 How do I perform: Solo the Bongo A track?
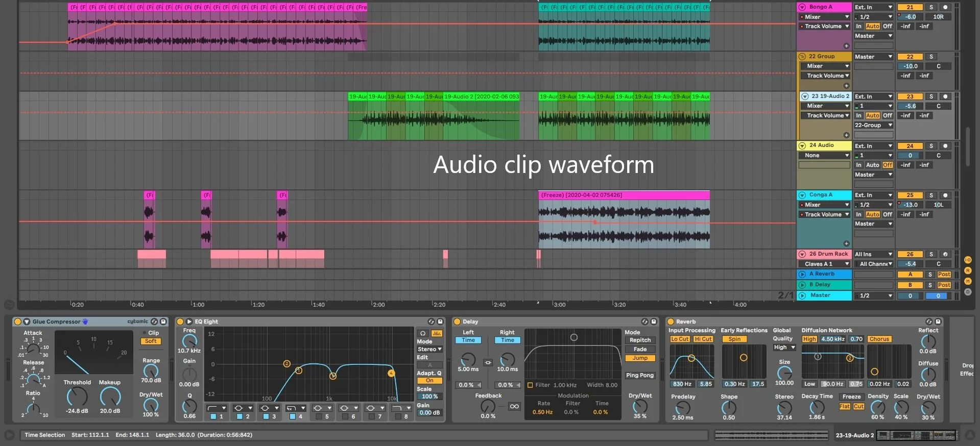[931, 8]
